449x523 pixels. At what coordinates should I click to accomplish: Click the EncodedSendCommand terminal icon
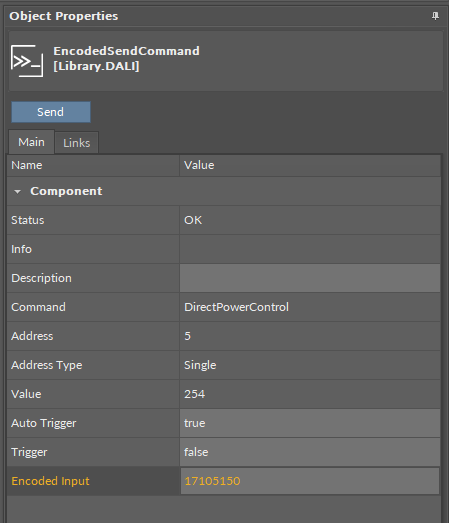tap(27, 61)
